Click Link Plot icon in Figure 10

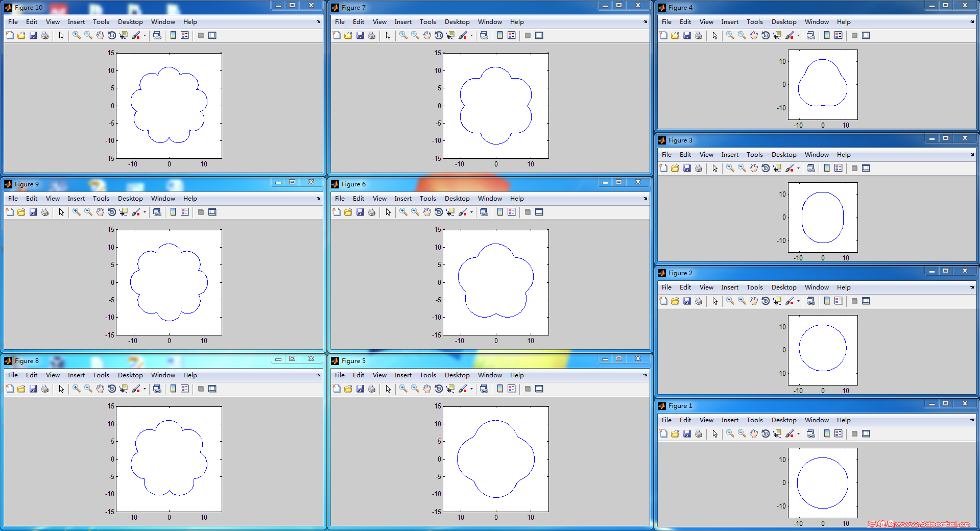click(x=157, y=35)
